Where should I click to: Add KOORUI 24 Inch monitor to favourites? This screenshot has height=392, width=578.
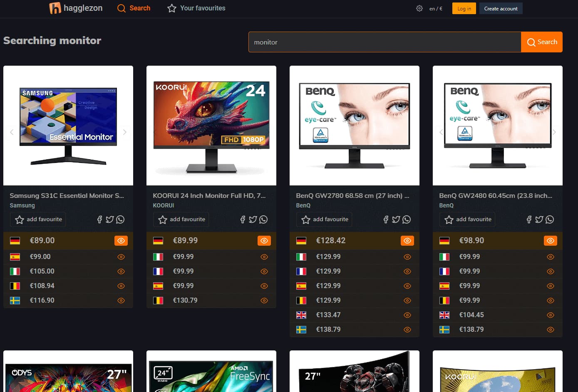(181, 219)
